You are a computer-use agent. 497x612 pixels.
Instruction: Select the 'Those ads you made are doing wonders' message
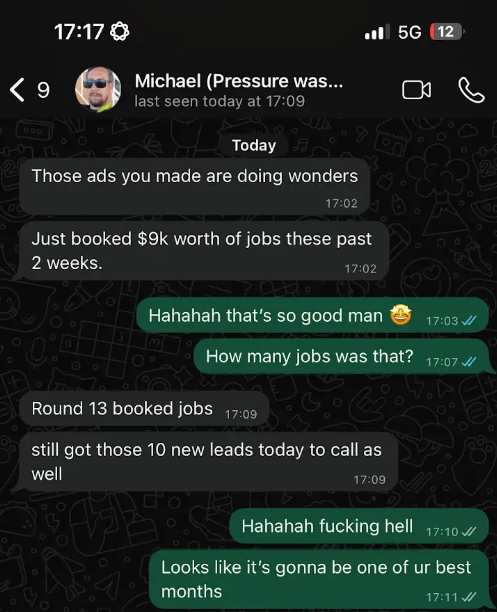pyautogui.click(x=194, y=186)
